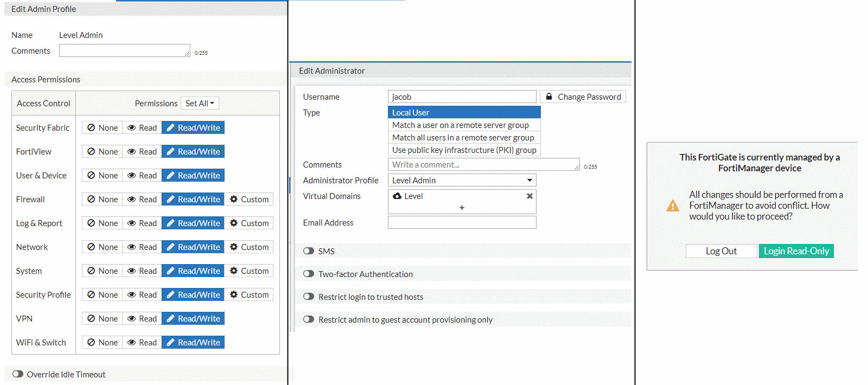Screen dimensions: 868x385
Task: Add a virtual domain with plus icon
Action: tap(462, 208)
